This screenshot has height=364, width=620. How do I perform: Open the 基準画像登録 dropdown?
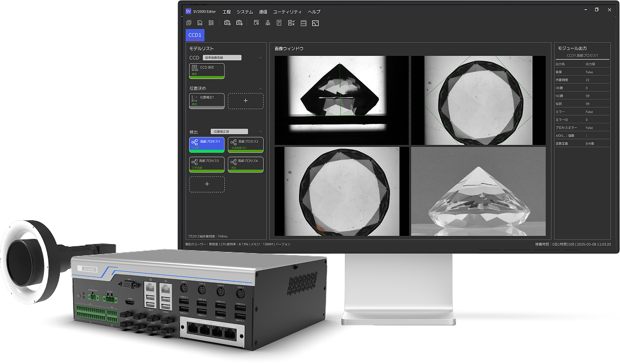(222, 57)
